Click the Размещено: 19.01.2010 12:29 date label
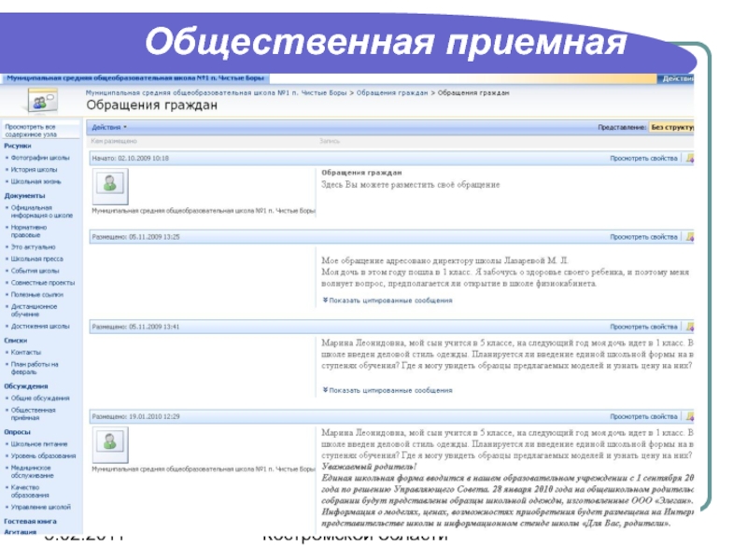 pyautogui.click(x=135, y=416)
